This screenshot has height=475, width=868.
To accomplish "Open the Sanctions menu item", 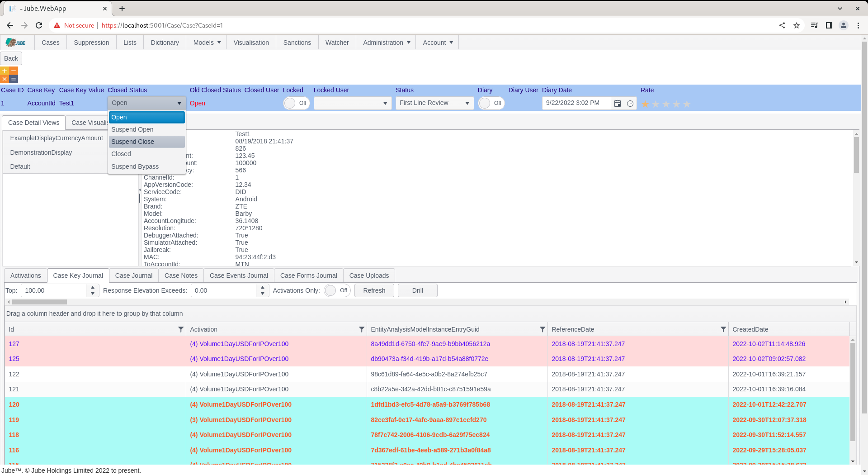I will (297, 43).
